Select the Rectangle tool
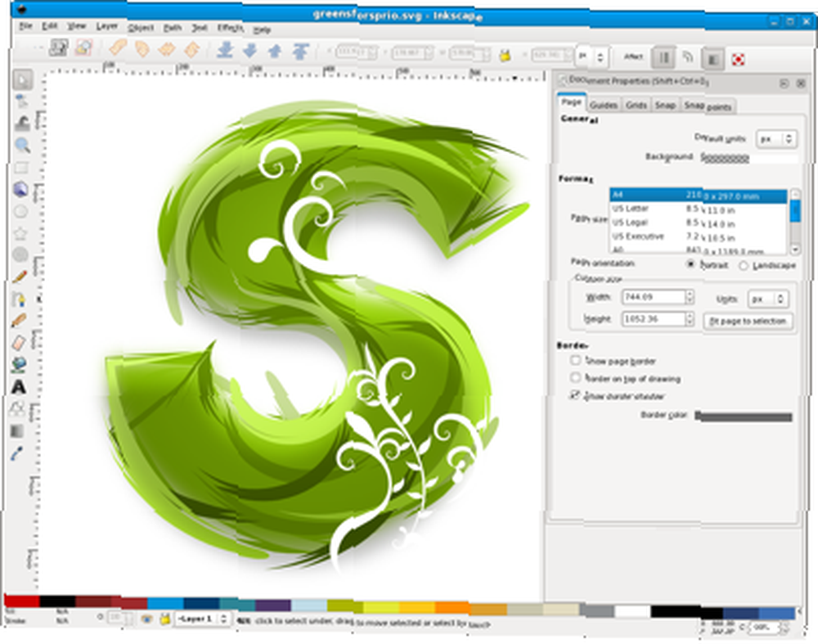The width and height of the screenshot is (818, 644). [x=21, y=168]
